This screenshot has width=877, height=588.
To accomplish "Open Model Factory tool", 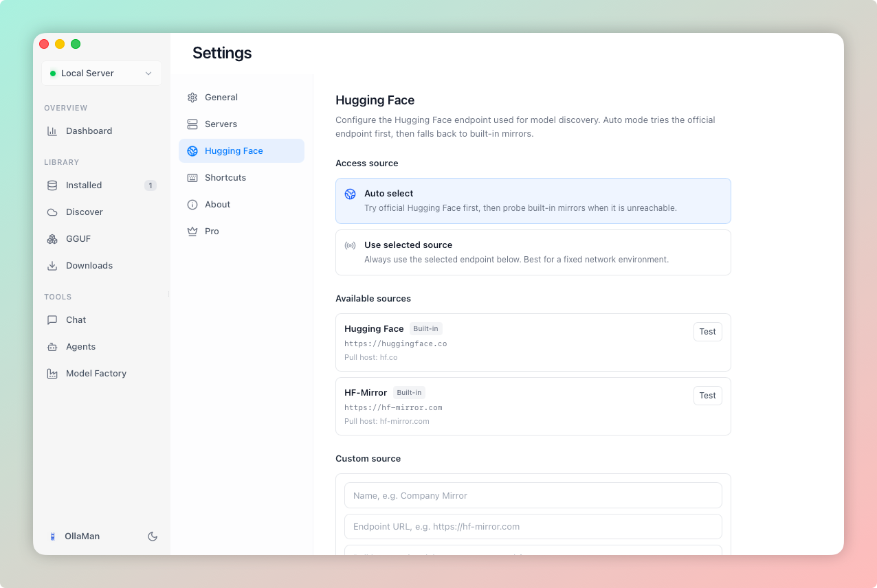I will coord(102,374).
